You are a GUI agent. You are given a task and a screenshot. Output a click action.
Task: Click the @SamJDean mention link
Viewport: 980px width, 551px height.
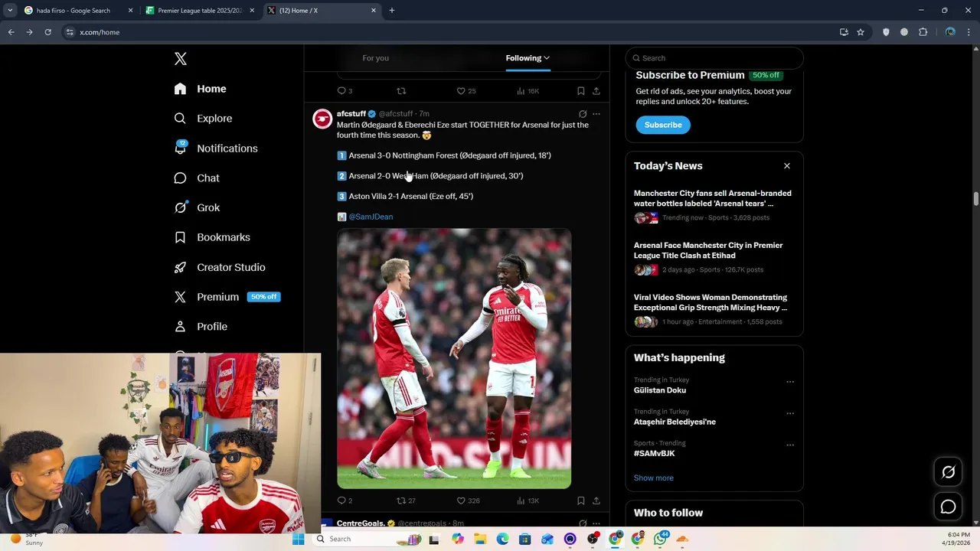point(371,217)
